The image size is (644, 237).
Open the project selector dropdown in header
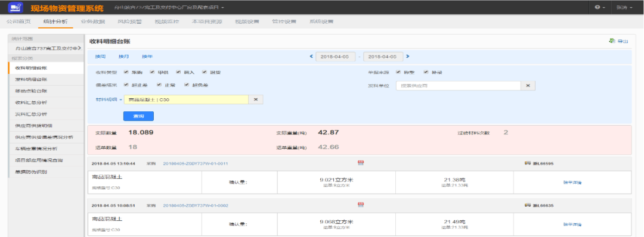click(x=169, y=7)
